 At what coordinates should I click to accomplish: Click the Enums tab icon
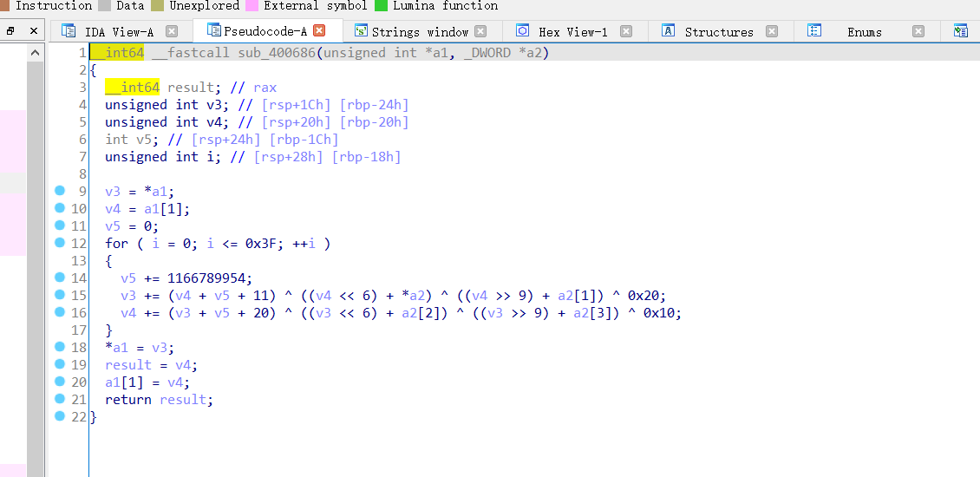pyautogui.click(x=814, y=31)
